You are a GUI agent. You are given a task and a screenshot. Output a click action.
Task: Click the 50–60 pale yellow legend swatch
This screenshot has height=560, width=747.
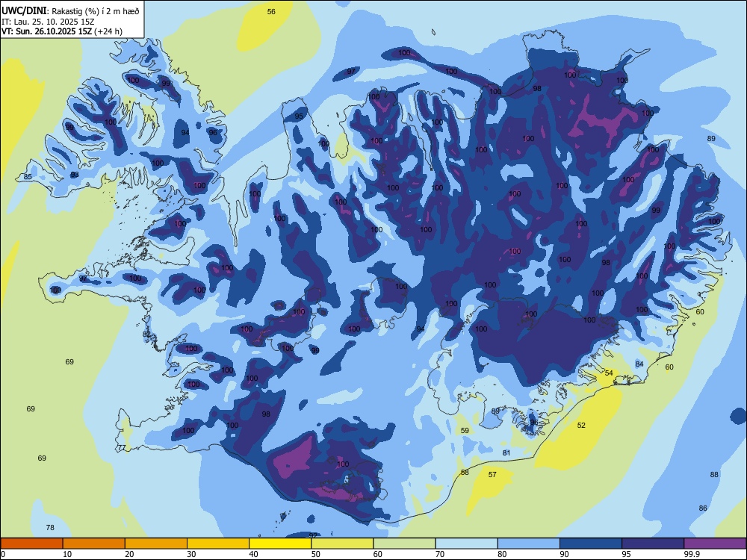pyautogui.click(x=342, y=544)
